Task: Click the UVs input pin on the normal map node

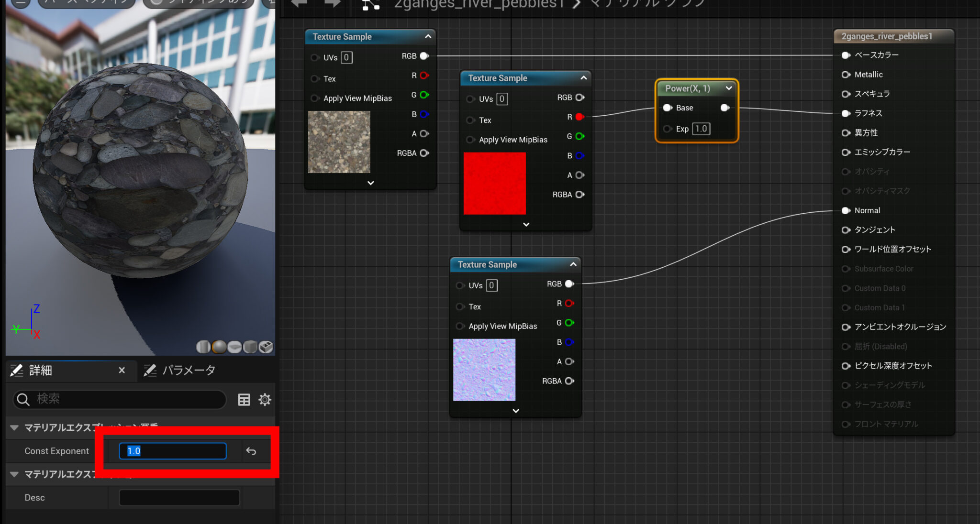Action: [x=460, y=285]
